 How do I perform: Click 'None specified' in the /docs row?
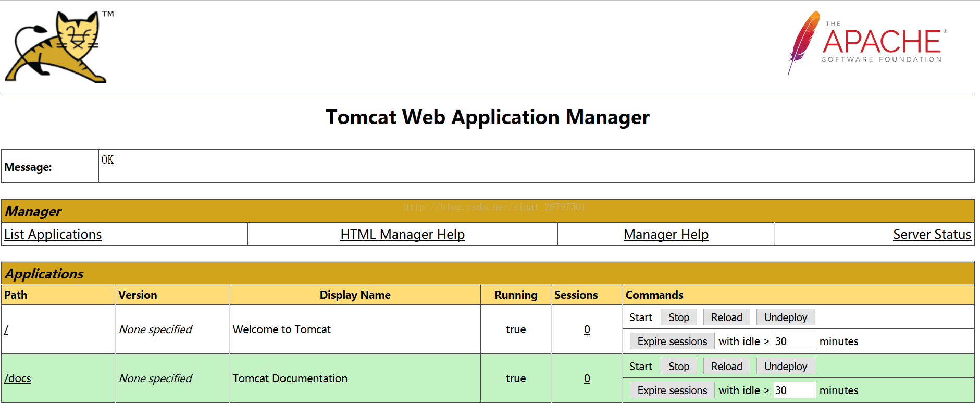pos(156,378)
